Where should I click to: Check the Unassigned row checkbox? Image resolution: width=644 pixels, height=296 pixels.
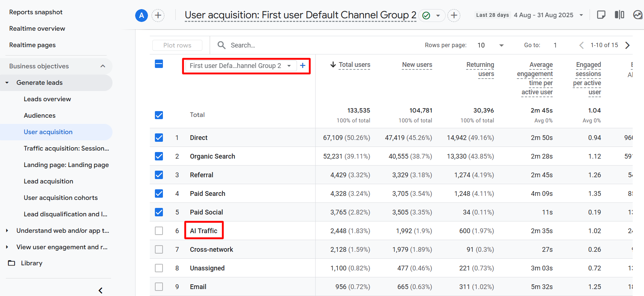tap(159, 268)
